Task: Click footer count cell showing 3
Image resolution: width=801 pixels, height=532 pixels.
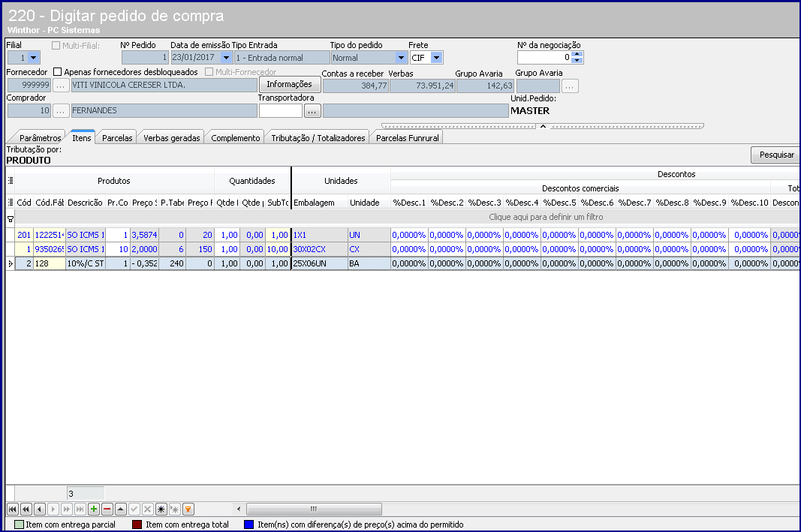Action: (x=86, y=494)
